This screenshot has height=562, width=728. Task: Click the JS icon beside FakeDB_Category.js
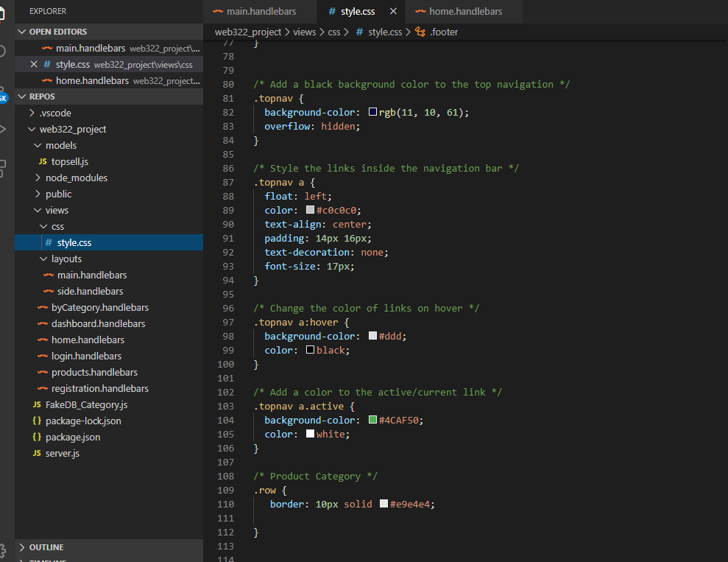[36, 404]
